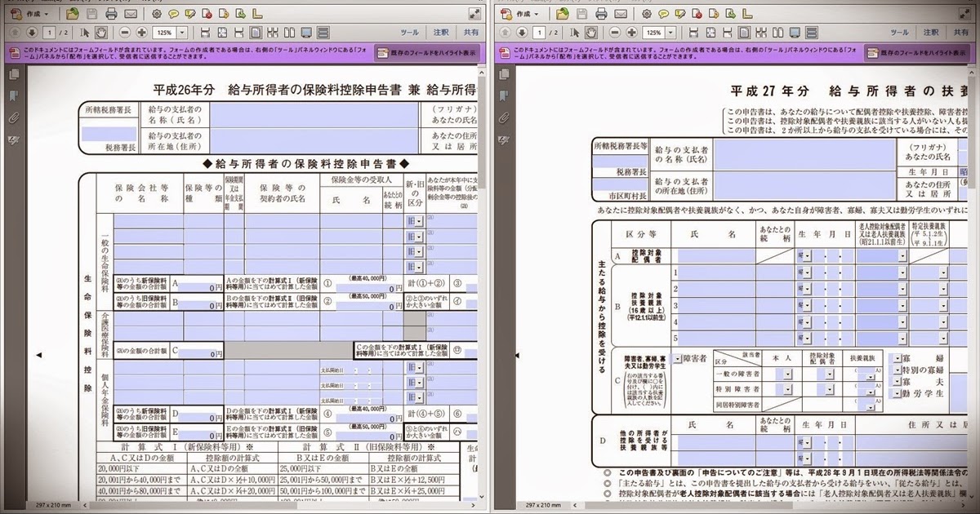The image size is (980, 514).
Task: Activate the hand tool in the right window
Action: (x=591, y=33)
